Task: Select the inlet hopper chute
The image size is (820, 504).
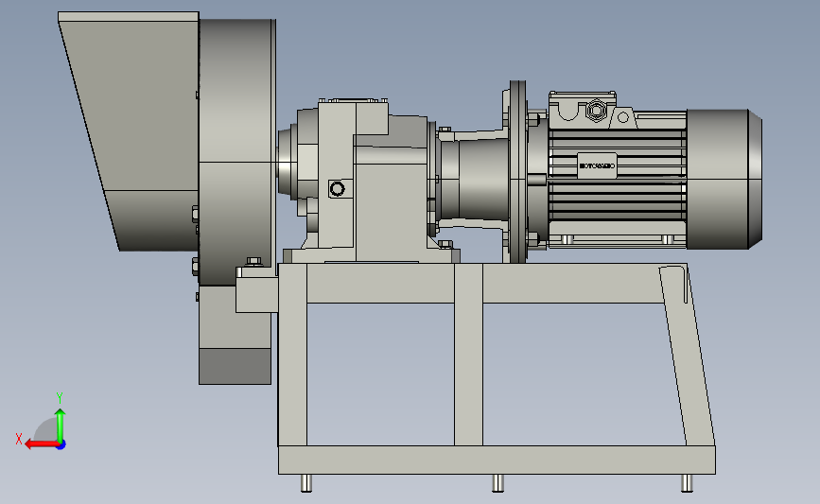Action: pos(129,130)
